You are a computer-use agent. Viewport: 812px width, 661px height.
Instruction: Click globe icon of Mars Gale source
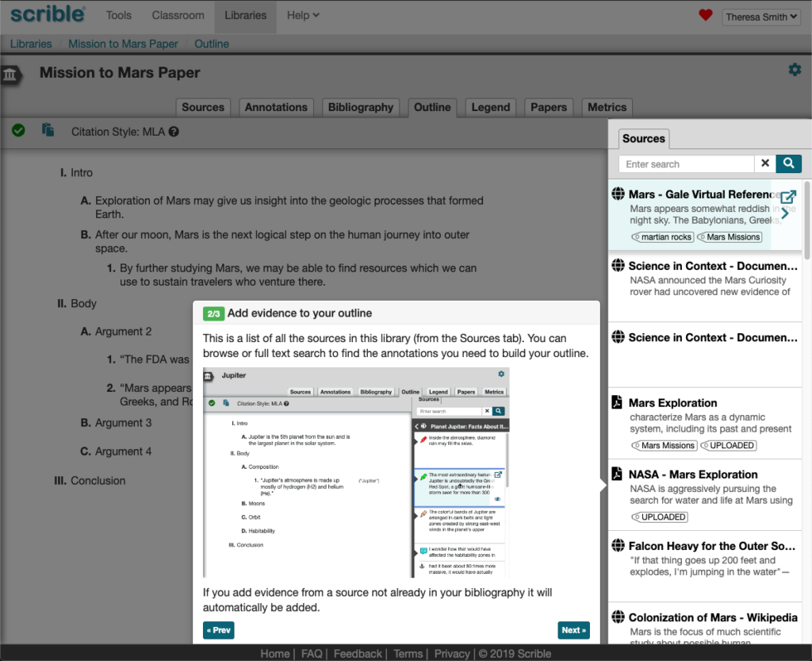(618, 194)
